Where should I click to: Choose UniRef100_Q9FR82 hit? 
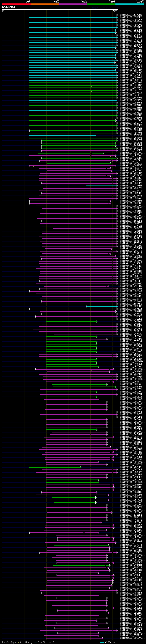(x=131, y=42)
